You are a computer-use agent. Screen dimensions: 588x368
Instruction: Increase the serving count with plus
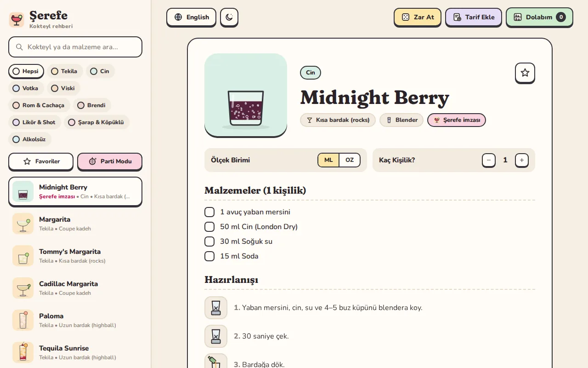click(522, 160)
